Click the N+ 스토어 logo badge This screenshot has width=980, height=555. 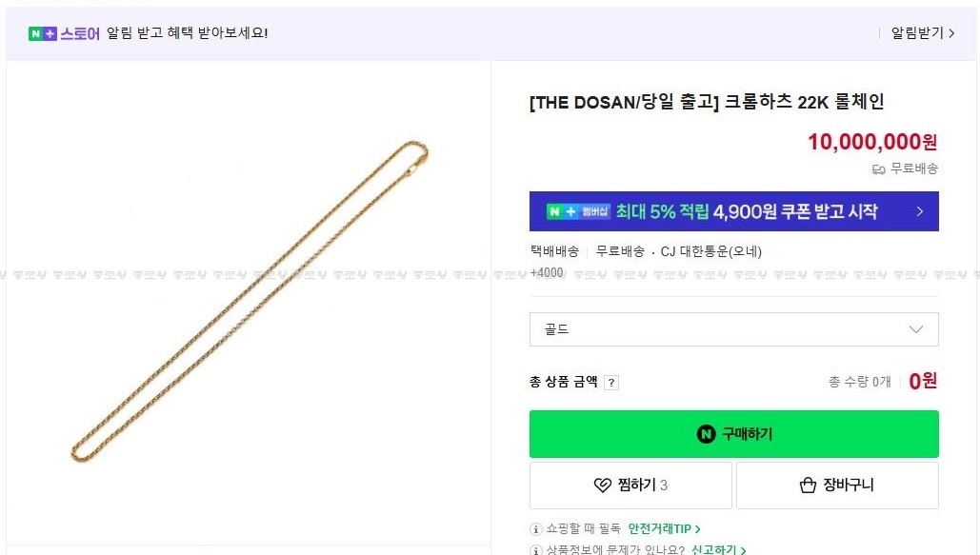coord(64,33)
